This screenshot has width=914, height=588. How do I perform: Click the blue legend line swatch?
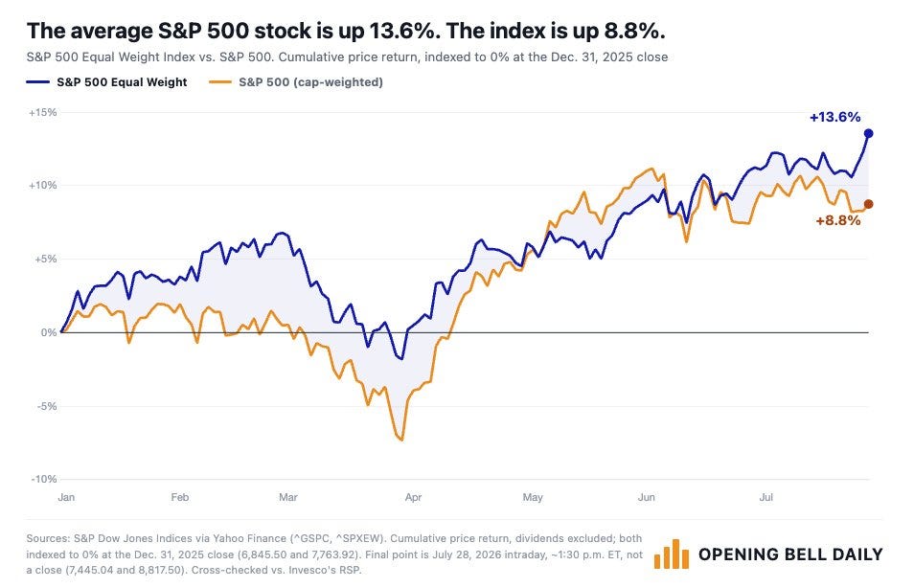38,82
